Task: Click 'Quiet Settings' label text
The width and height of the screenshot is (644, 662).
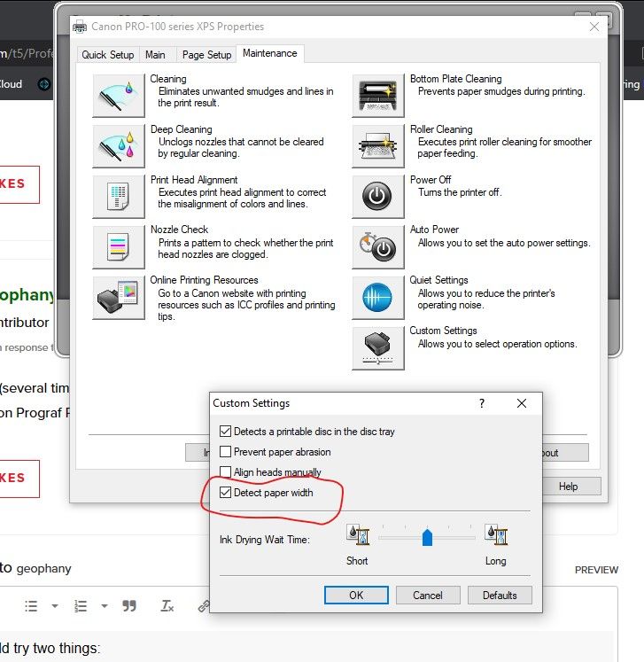Action: tap(438, 280)
